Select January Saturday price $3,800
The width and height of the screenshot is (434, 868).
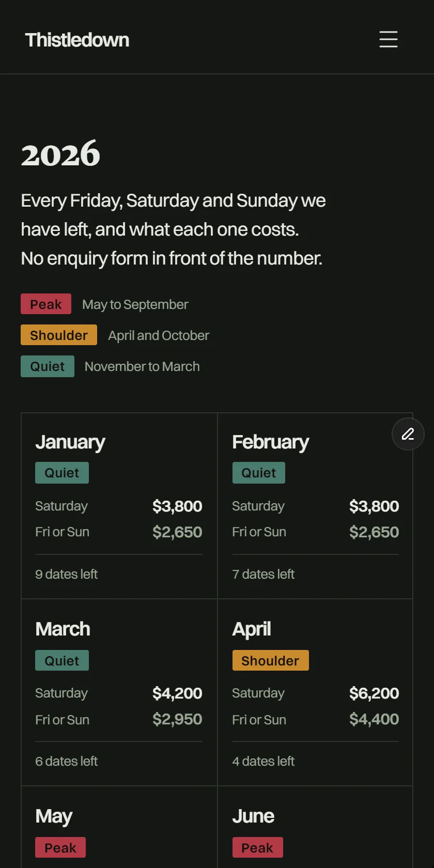(x=177, y=506)
